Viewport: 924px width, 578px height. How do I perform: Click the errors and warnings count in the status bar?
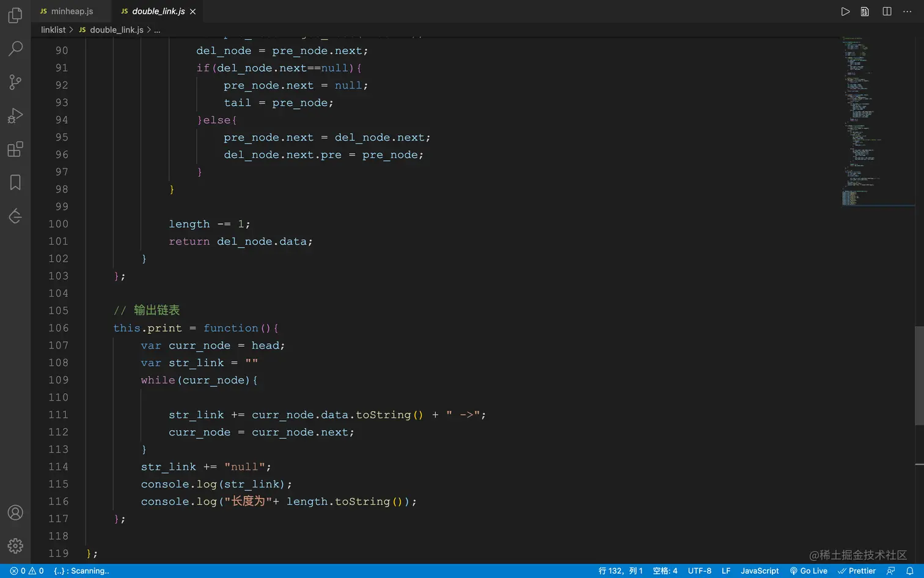coord(27,571)
